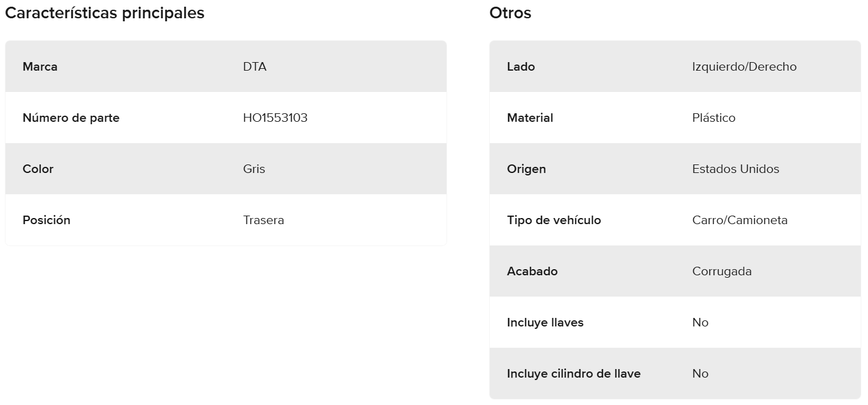Viewport: 868px width, 405px height.
Task: Click the color value "Gris"
Action: click(254, 169)
